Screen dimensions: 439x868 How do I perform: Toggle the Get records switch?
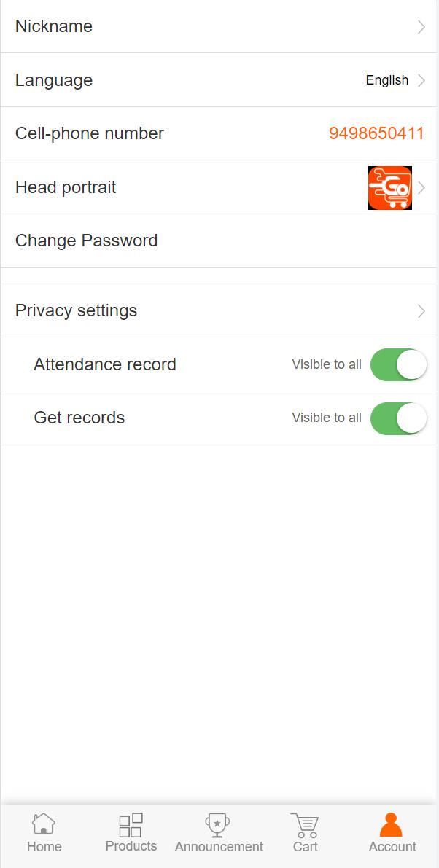pos(399,418)
